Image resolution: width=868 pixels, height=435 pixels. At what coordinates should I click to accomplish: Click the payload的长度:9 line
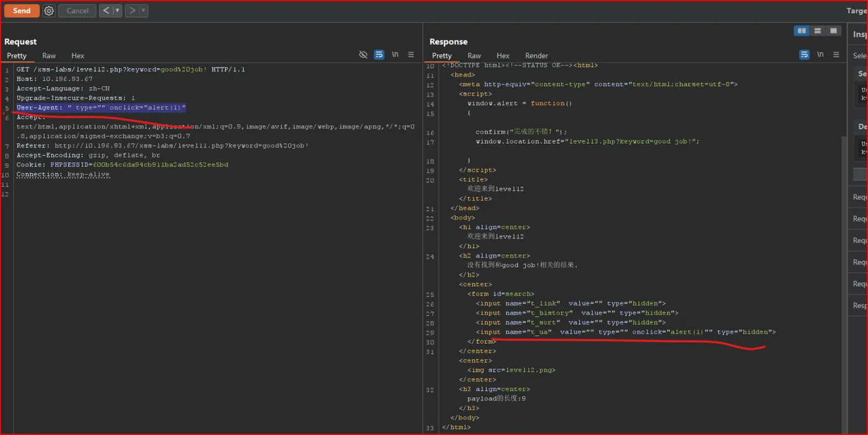coord(497,398)
